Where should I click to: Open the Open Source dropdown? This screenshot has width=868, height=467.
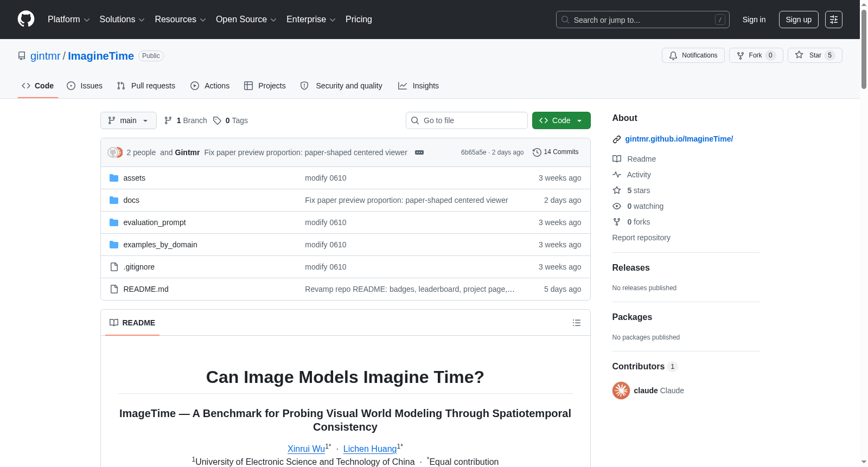(246, 20)
